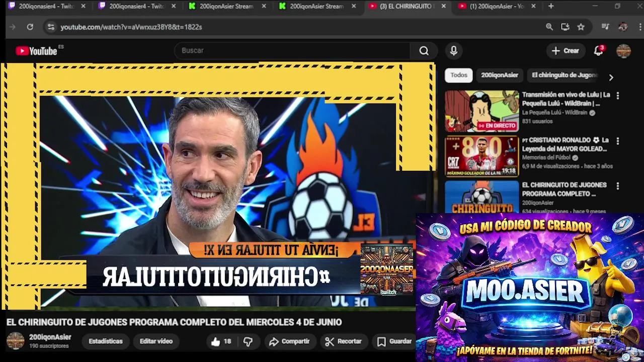Click the Compartir share button
Screen dimensions: 644x362
click(x=289, y=341)
